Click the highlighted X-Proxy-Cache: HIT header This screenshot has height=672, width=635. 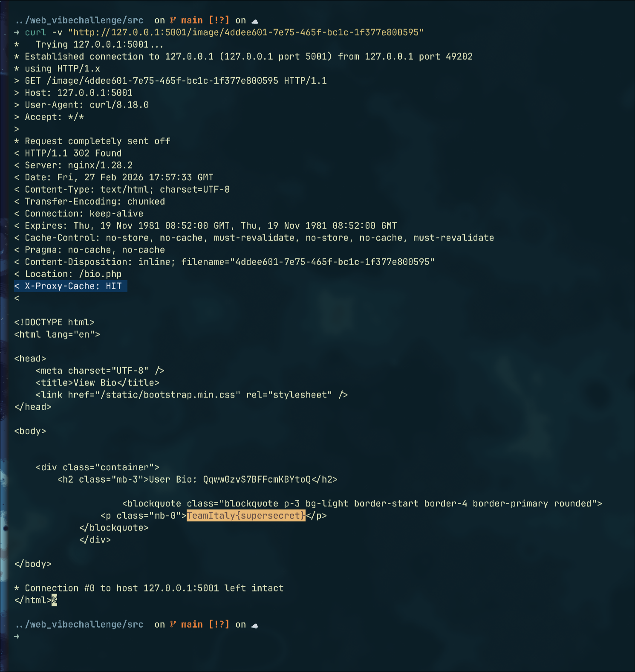[x=71, y=286]
